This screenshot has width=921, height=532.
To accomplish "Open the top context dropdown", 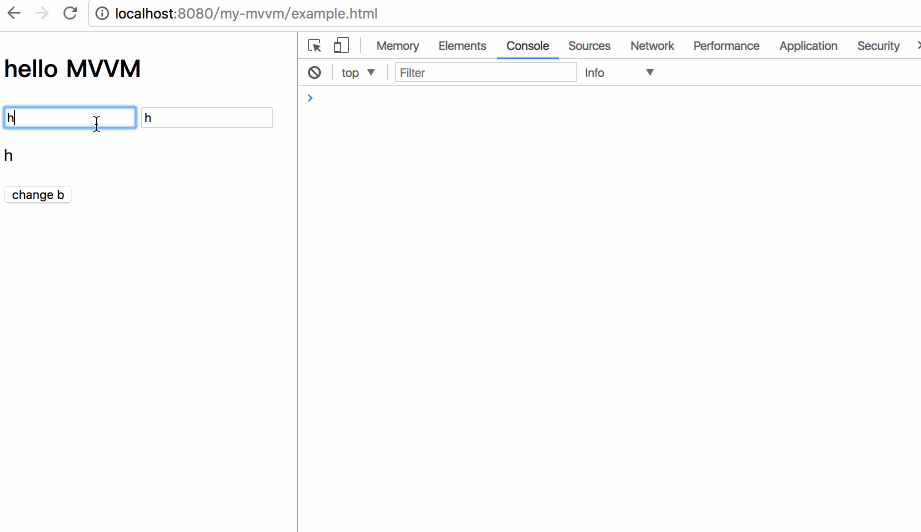I will [358, 73].
